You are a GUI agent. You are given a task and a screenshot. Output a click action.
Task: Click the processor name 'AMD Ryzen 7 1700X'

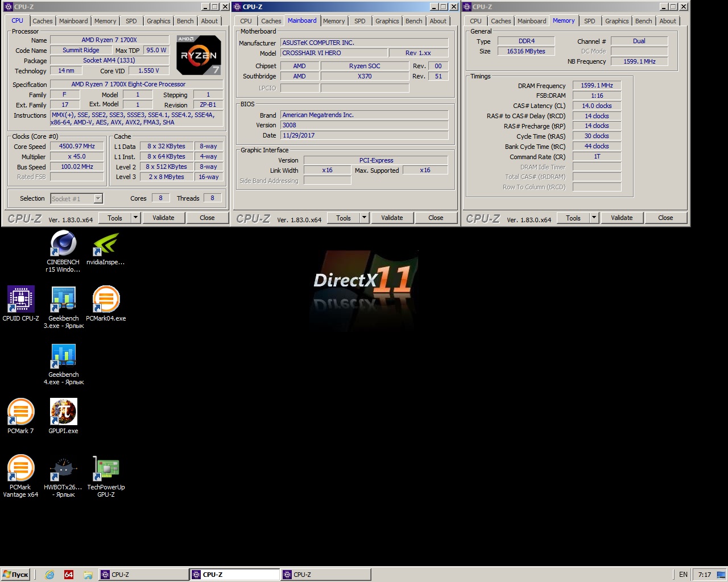109,40
